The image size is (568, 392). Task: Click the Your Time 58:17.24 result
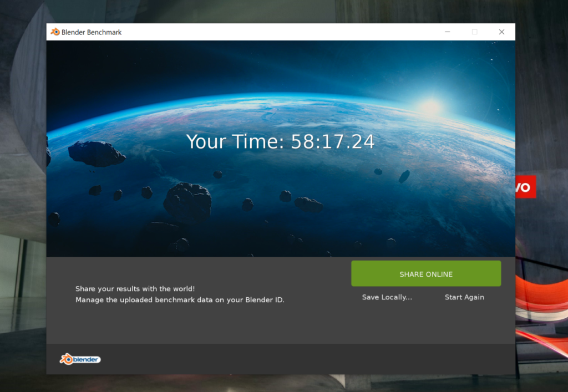(x=280, y=142)
